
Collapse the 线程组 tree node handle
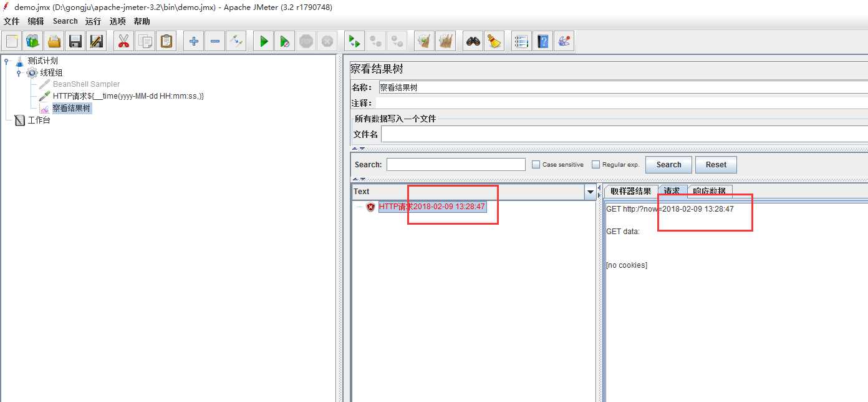pos(19,73)
